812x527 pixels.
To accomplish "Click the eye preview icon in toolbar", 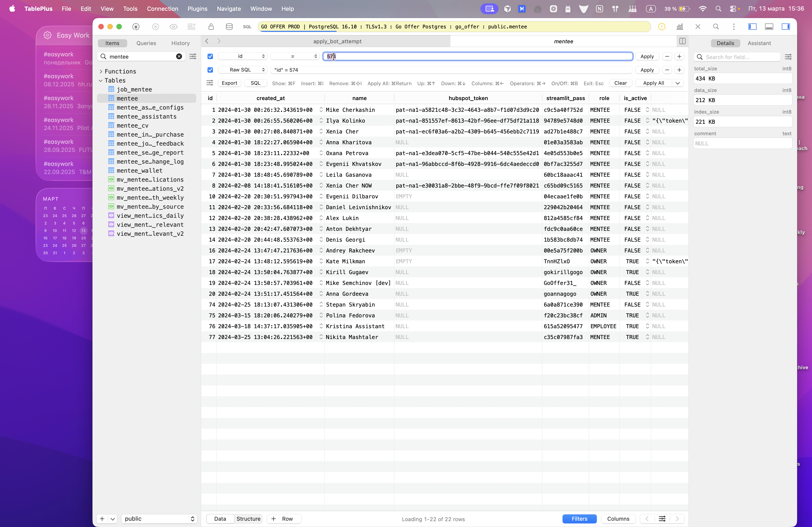I will 173,27.
